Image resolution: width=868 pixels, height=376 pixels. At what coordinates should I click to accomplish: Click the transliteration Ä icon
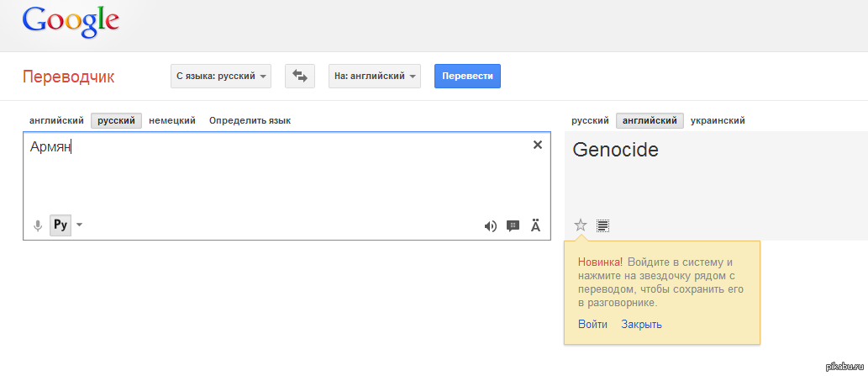pos(535,225)
